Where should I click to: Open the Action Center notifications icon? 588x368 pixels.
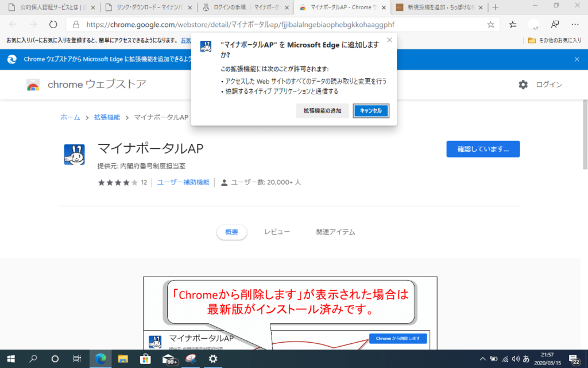coord(574,359)
